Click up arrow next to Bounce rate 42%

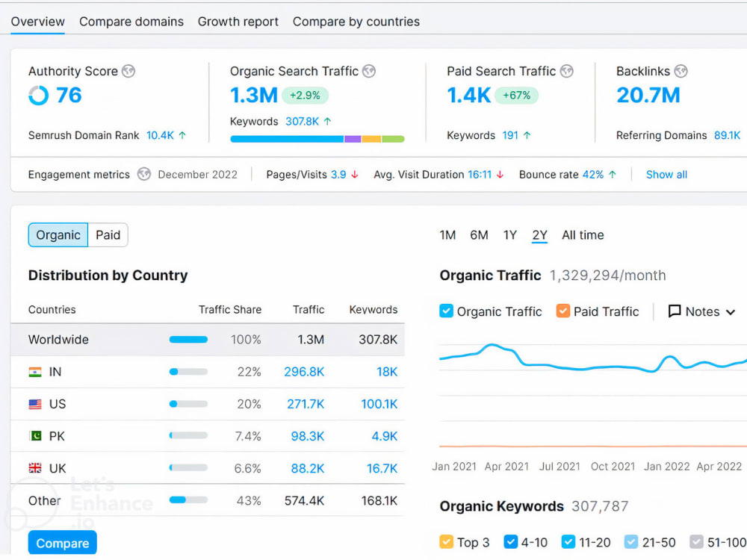click(613, 175)
